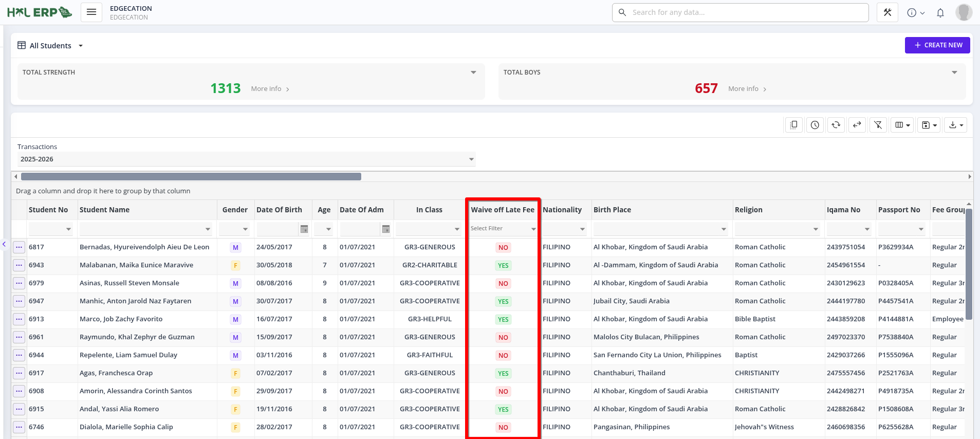Screen dimensions: 980x439
Task: Click the clock history icon in grid toolbar
Action: click(815, 125)
